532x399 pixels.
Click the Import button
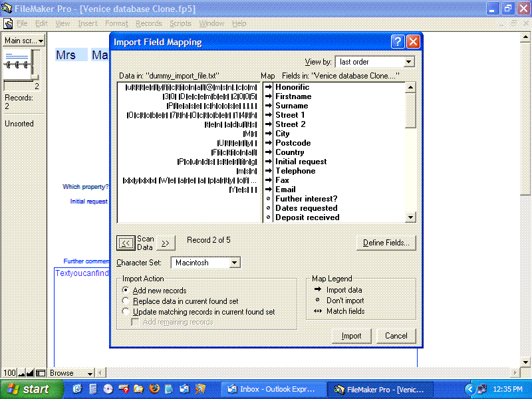click(352, 336)
